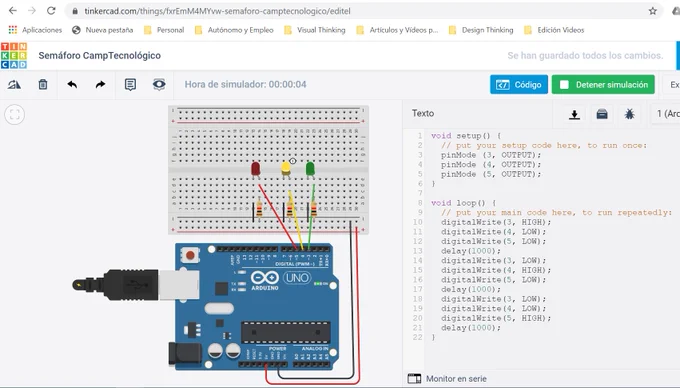
Task: Click the green LED on the breadboard
Action: (310, 169)
